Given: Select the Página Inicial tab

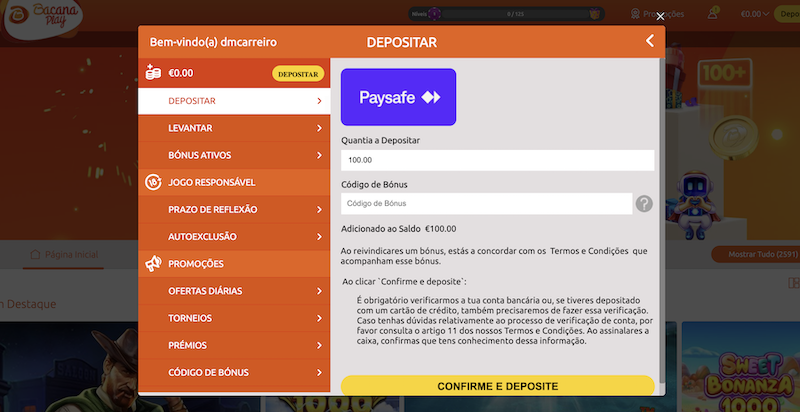Looking at the screenshot, I should (64, 254).
